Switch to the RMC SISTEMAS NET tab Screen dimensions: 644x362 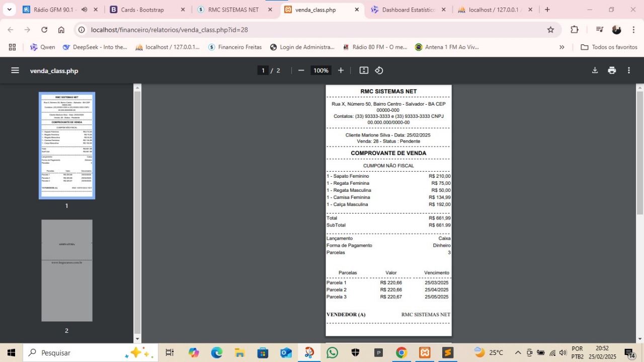click(x=233, y=10)
